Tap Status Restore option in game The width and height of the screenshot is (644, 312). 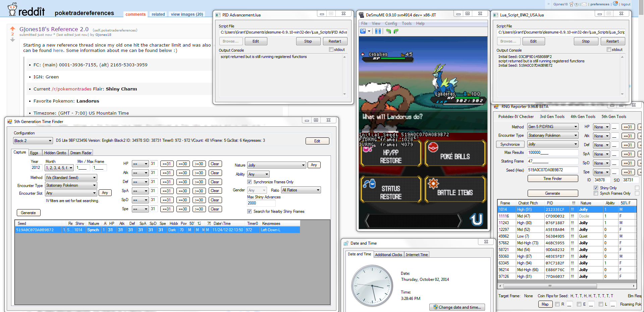point(391,190)
